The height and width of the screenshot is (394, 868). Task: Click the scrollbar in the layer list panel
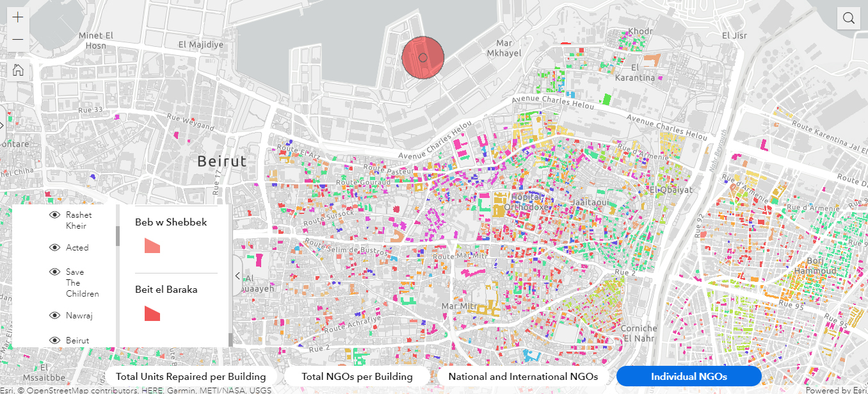tap(117, 236)
